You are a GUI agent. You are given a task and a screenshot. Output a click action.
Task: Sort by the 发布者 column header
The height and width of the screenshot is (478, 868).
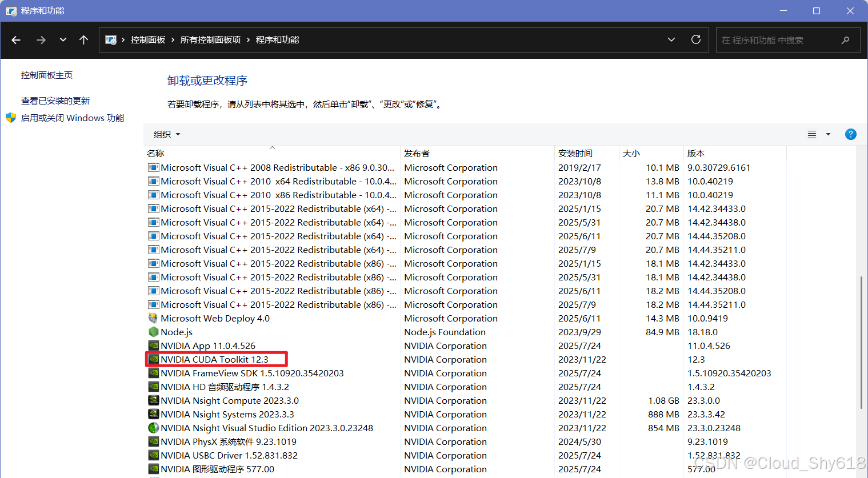pos(477,153)
